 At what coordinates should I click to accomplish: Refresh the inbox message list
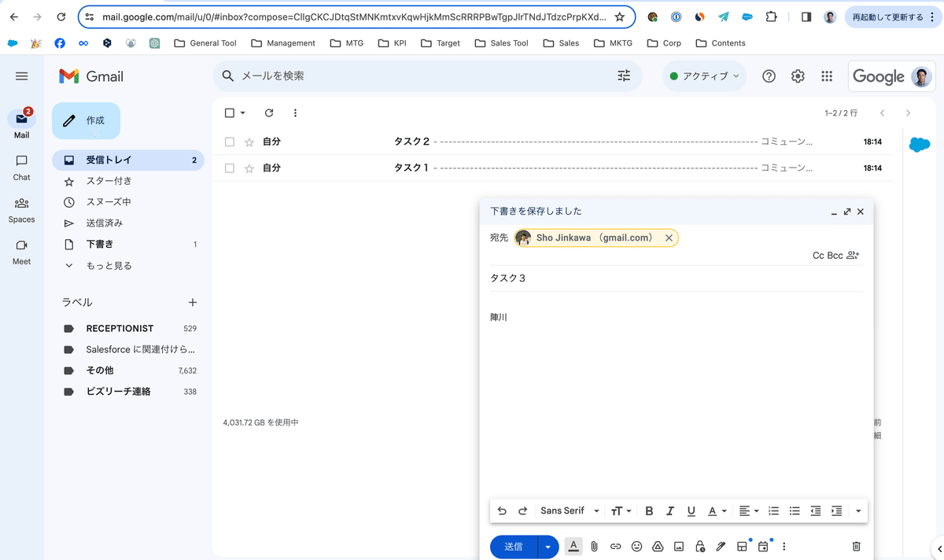(x=269, y=113)
